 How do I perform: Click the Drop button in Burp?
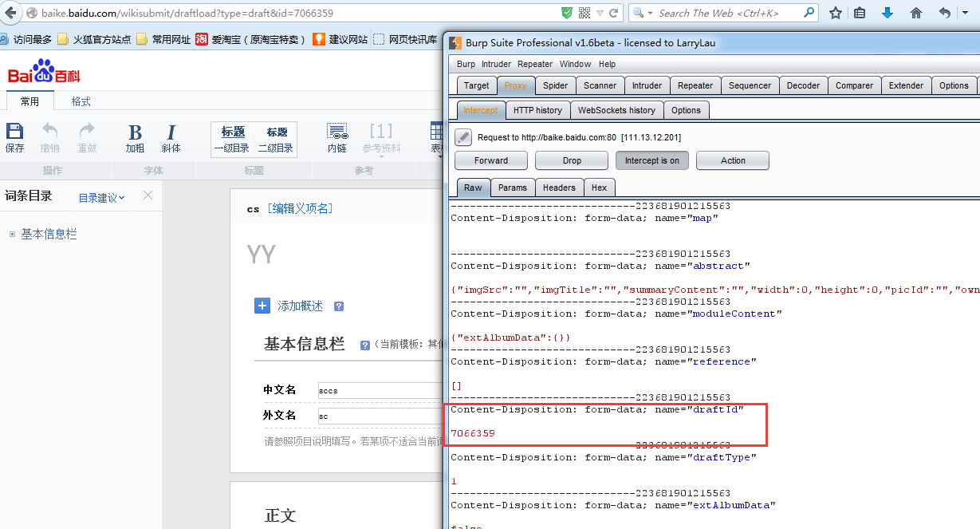point(572,160)
